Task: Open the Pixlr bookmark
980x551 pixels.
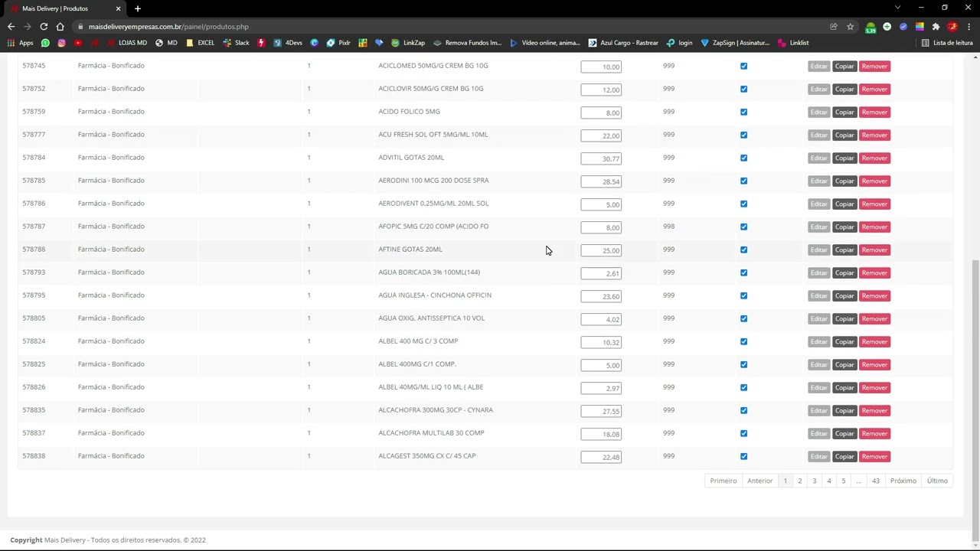Action: [x=338, y=43]
